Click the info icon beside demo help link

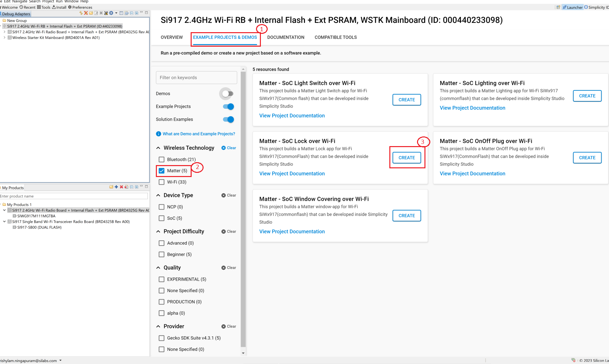[158, 134]
